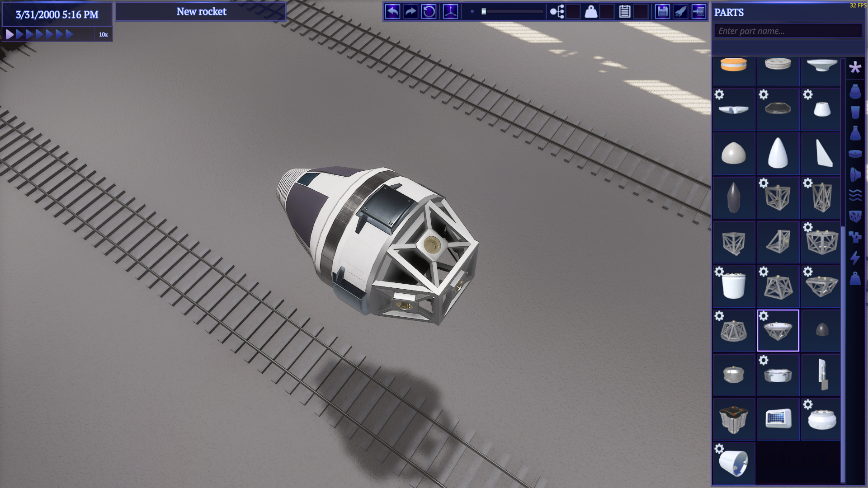This screenshot has width=868, height=488.
Task: Click the parts list vertical scrollbar
Action: [x=843, y=355]
